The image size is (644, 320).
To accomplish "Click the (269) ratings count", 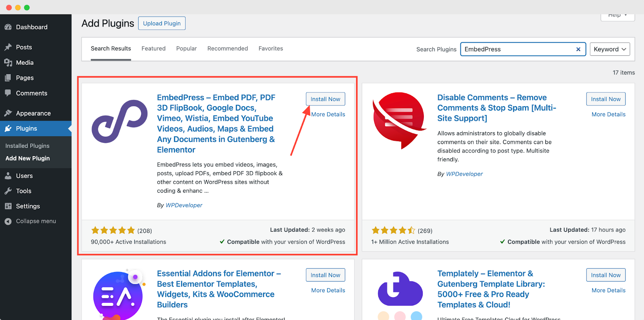I will pos(425,231).
